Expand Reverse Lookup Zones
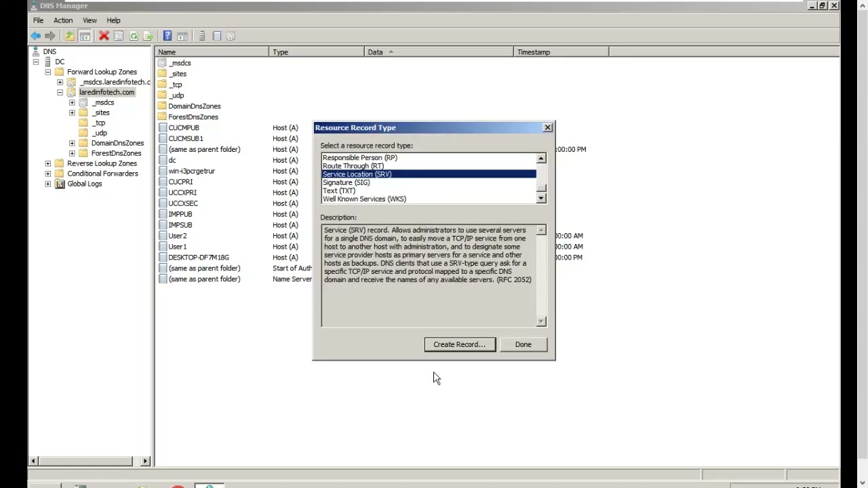868x488 pixels. point(48,163)
